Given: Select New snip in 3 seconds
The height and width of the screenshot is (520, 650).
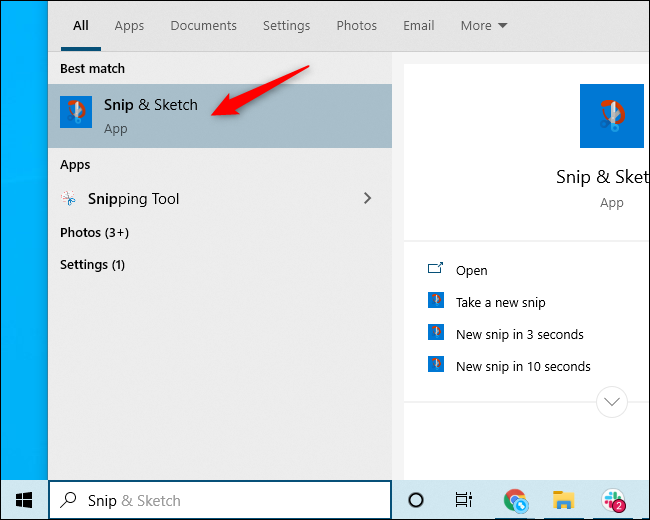Looking at the screenshot, I should 519,334.
